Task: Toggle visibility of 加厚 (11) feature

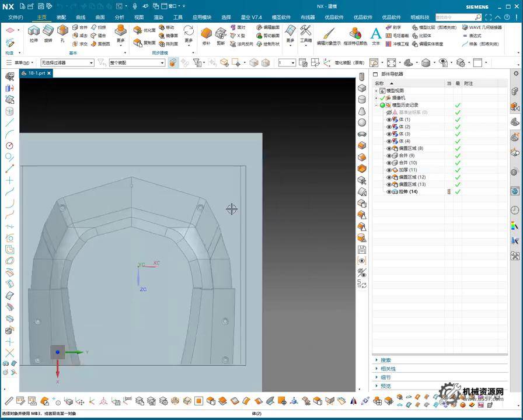Action: 389,170
